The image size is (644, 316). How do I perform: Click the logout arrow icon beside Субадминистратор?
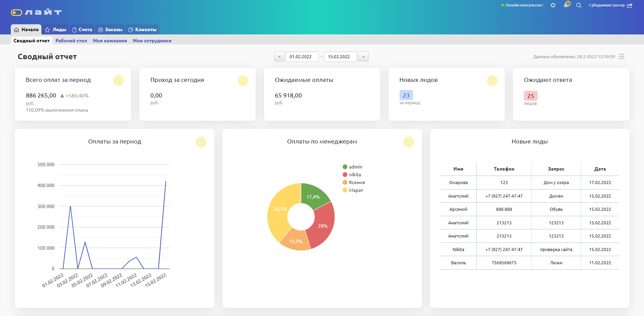click(x=630, y=5)
